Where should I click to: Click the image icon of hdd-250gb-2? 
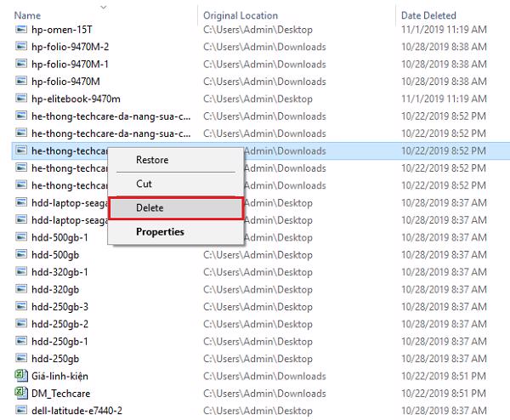[21, 324]
